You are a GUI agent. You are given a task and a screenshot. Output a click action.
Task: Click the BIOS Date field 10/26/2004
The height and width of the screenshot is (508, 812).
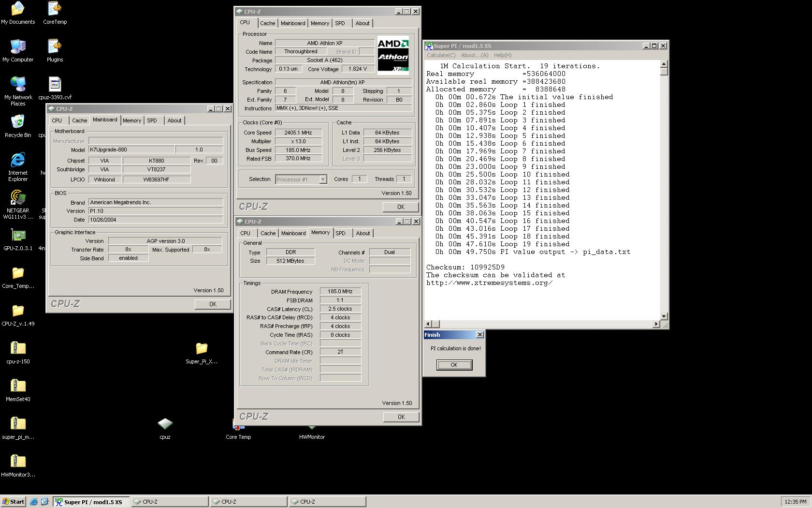156,220
